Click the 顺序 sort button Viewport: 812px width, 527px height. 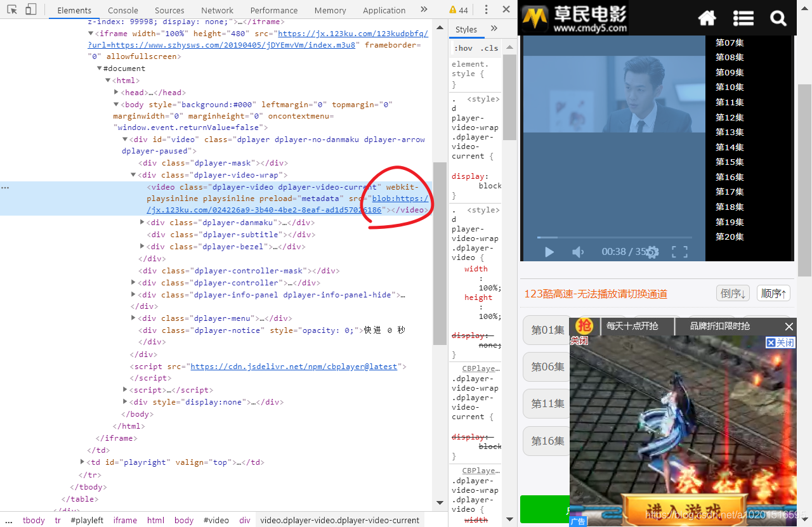[773, 294]
